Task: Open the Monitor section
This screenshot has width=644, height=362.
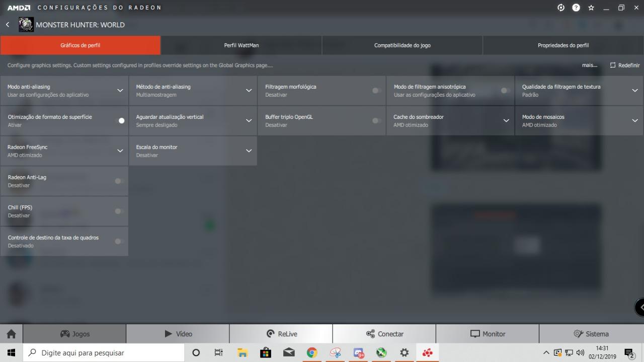Action: click(488, 334)
